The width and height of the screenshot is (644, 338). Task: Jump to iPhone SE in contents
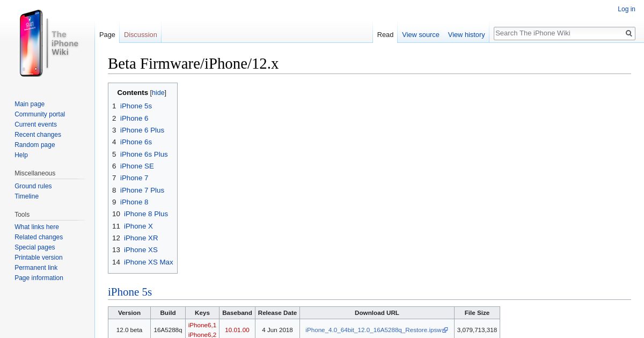pyautogui.click(x=137, y=166)
